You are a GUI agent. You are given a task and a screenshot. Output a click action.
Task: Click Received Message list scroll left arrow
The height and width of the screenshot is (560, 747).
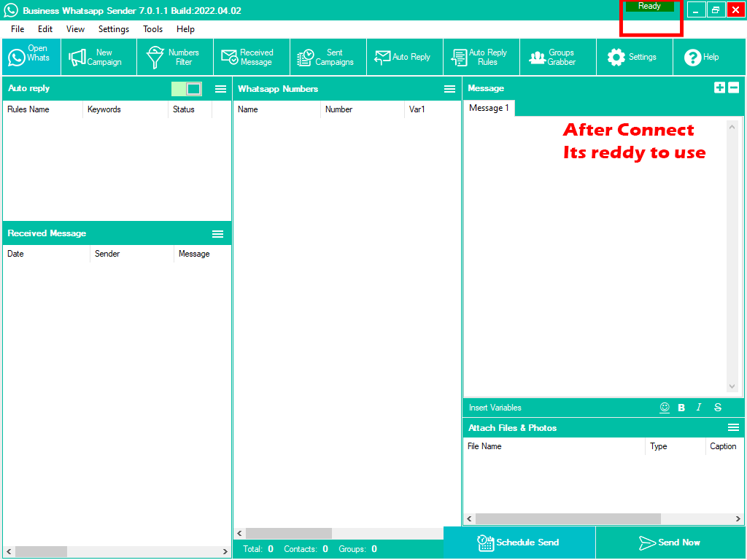pos(9,551)
